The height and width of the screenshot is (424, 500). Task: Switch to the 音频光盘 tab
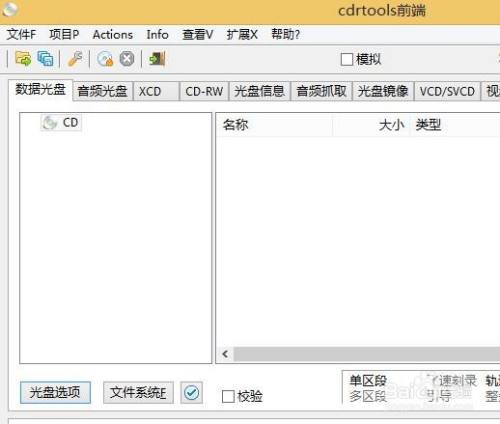coord(103,91)
